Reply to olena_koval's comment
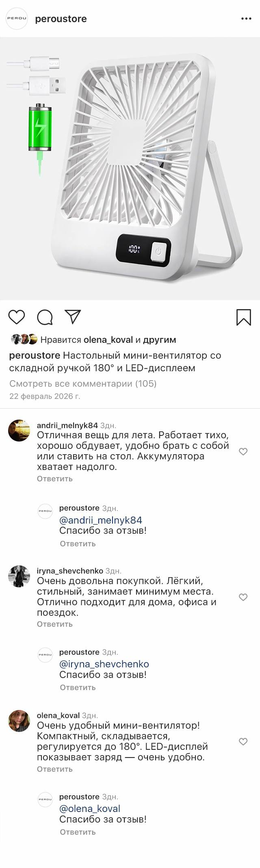 point(55,769)
